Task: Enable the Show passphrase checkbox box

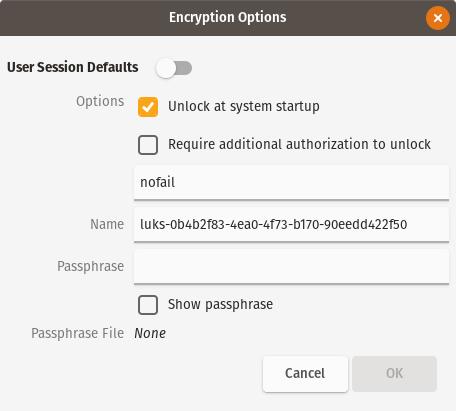Action: click(x=148, y=305)
